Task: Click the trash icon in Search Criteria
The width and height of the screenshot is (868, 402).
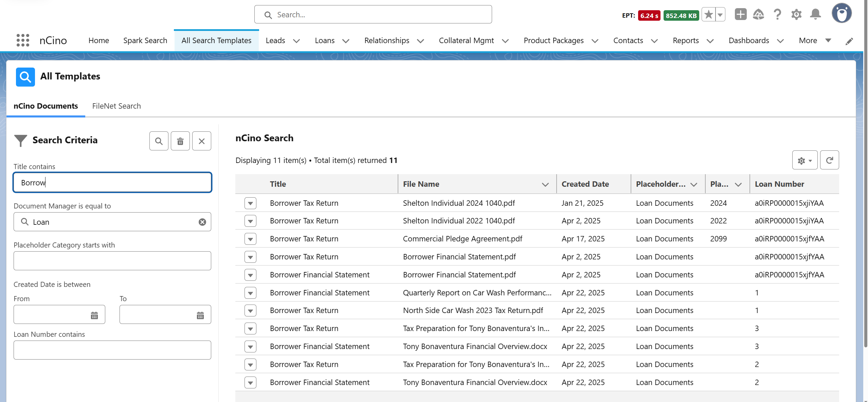Action: (180, 141)
